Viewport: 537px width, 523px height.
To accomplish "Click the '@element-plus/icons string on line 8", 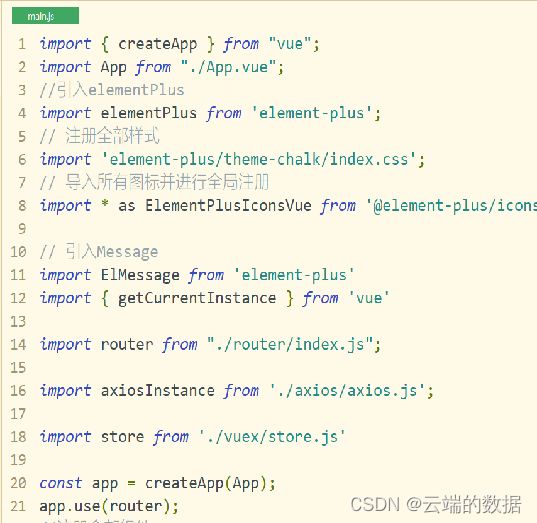I will pos(451,206).
